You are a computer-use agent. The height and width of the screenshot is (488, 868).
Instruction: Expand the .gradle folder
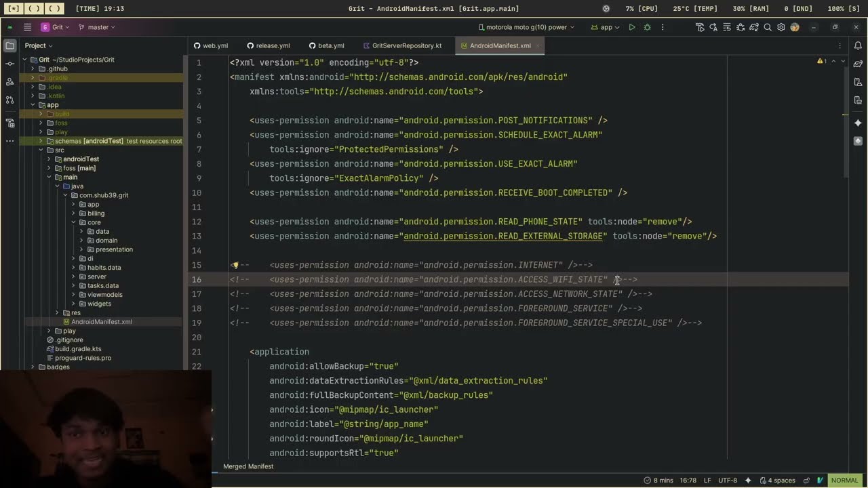(x=33, y=78)
